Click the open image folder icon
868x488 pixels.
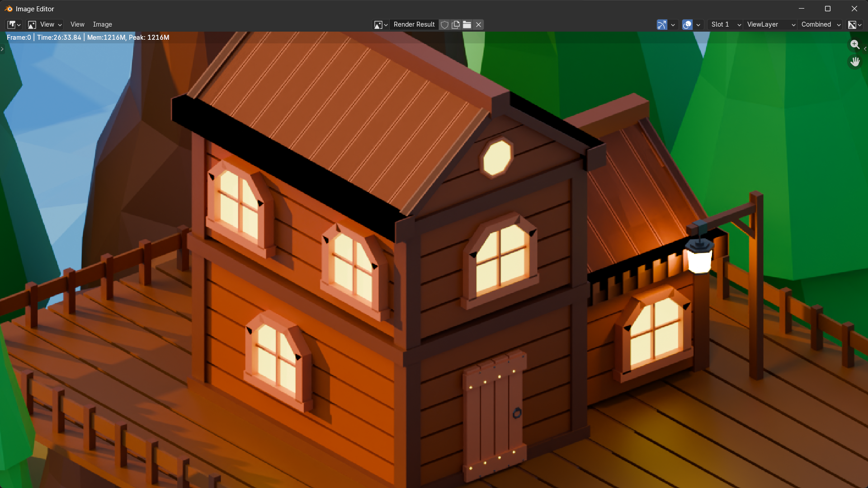coord(467,24)
